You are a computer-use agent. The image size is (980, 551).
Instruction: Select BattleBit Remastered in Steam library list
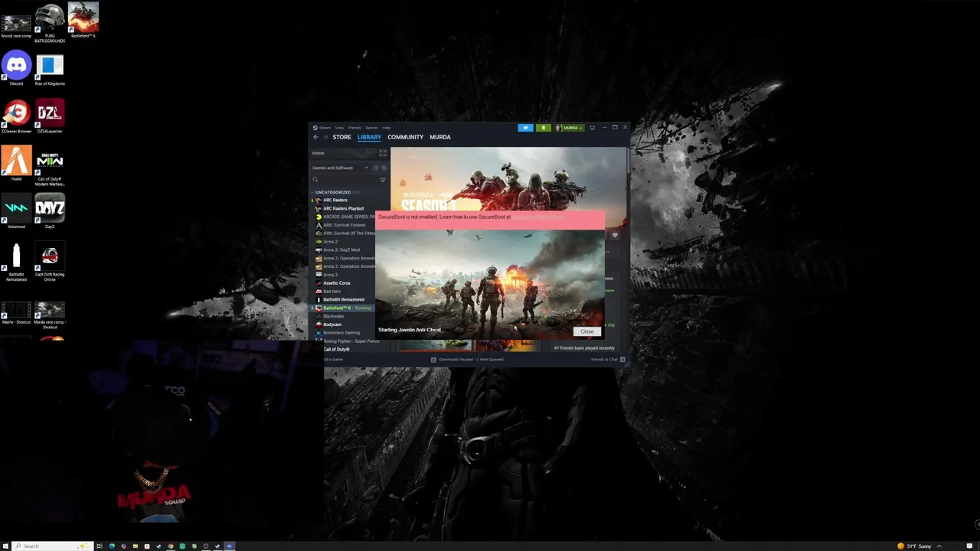click(x=344, y=299)
